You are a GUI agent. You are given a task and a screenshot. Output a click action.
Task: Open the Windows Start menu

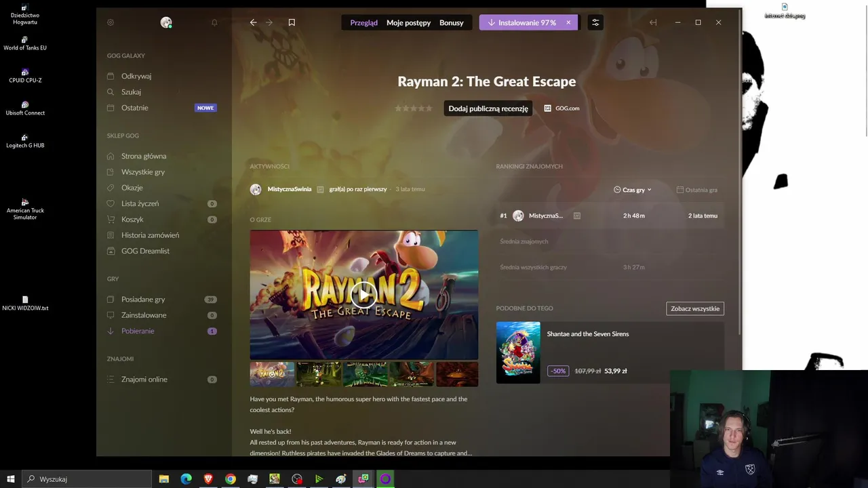click(11, 479)
